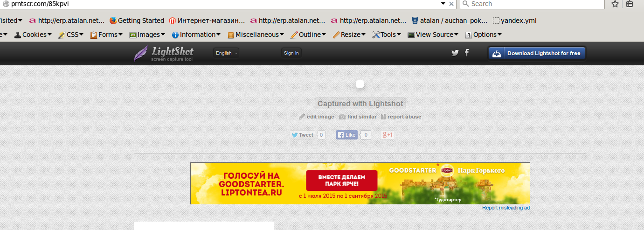The width and height of the screenshot is (644, 230).
Task: Click the Images picture icon
Action: tap(132, 35)
